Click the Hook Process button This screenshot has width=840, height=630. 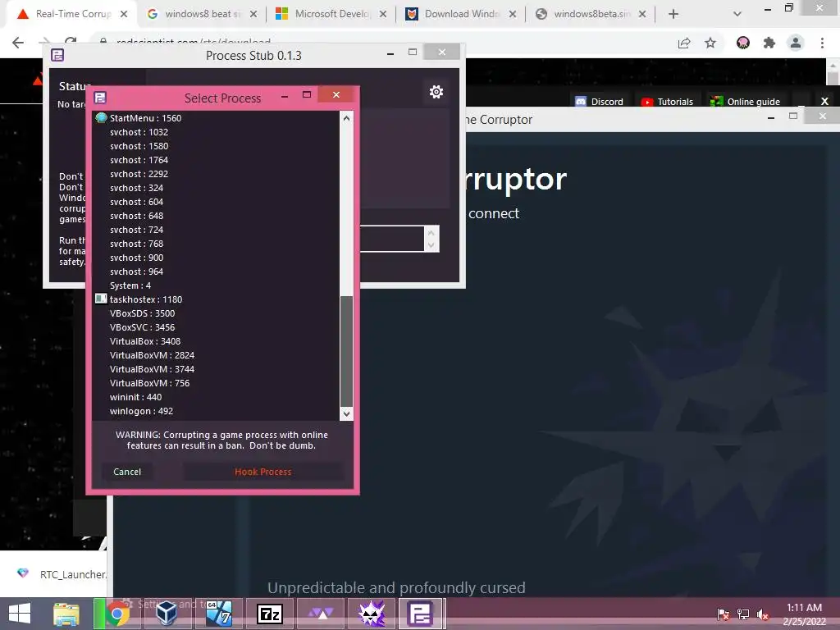pyautogui.click(x=263, y=472)
